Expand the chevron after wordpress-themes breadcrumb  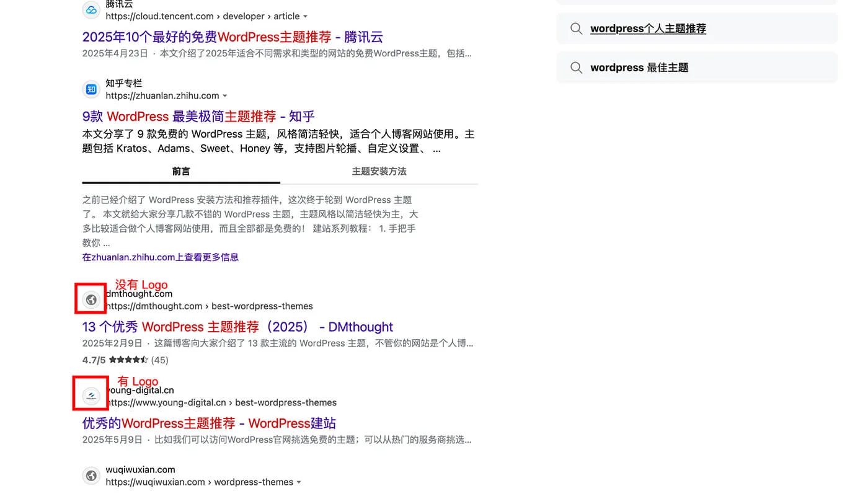(x=299, y=482)
